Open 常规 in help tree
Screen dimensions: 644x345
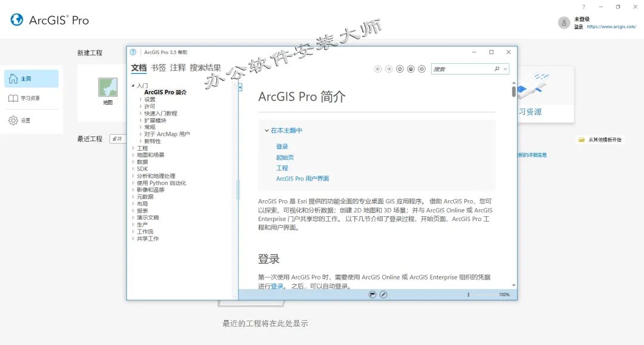(150, 127)
